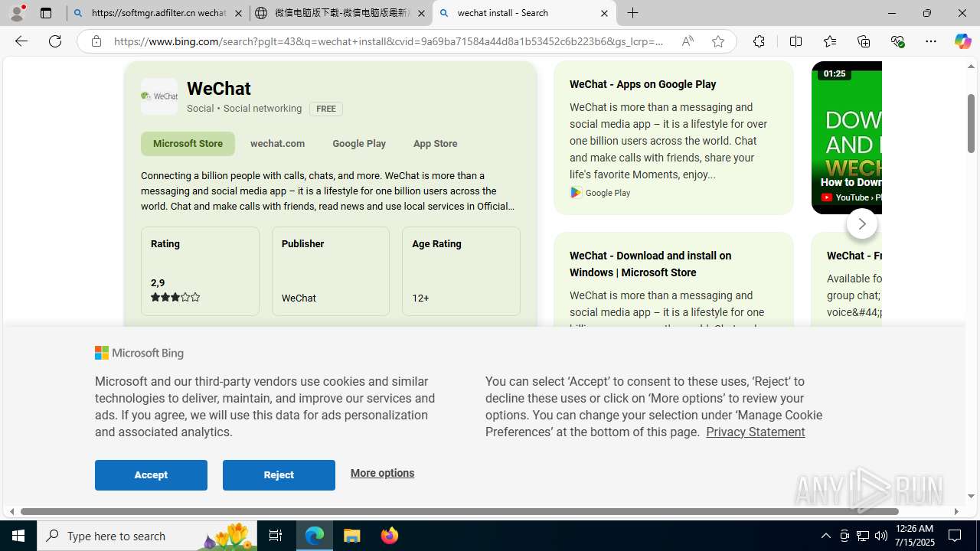Reject the Bing cookies
980x551 pixels.
coord(279,475)
